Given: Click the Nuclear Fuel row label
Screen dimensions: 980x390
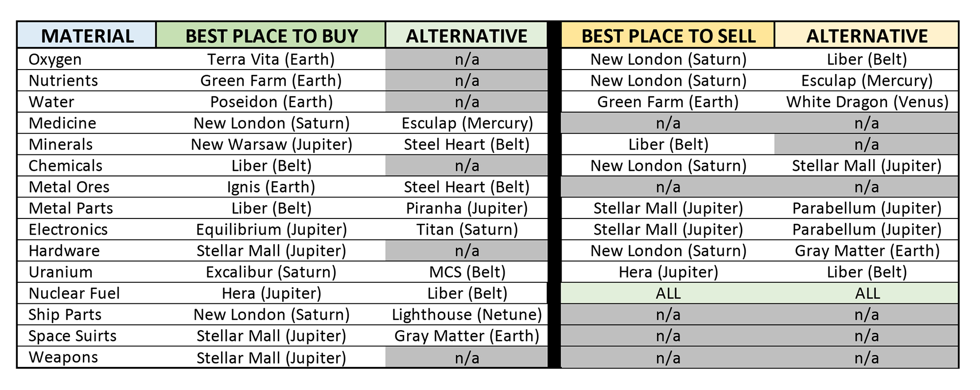Looking at the screenshot, I should pyautogui.click(x=74, y=293).
